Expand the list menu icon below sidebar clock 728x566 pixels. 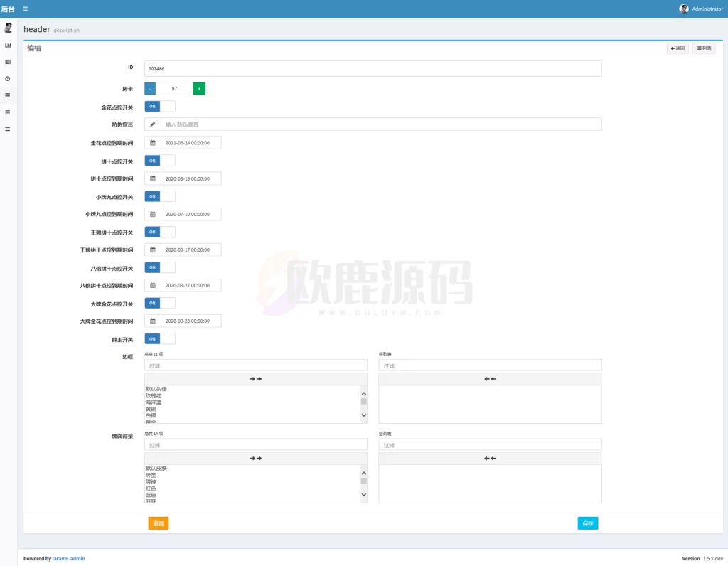click(x=8, y=95)
